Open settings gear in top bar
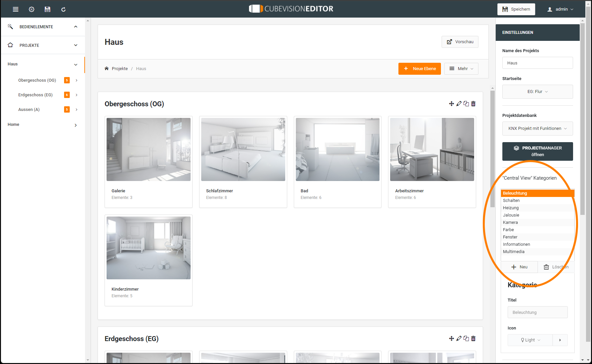This screenshot has width=592, height=364. coord(32,9)
